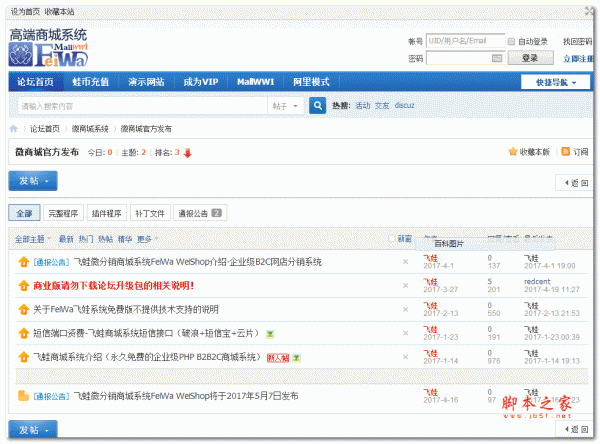The width and height of the screenshot is (600, 444).
Task: Click the X icon in 关于FeiWa row
Action: [406, 309]
